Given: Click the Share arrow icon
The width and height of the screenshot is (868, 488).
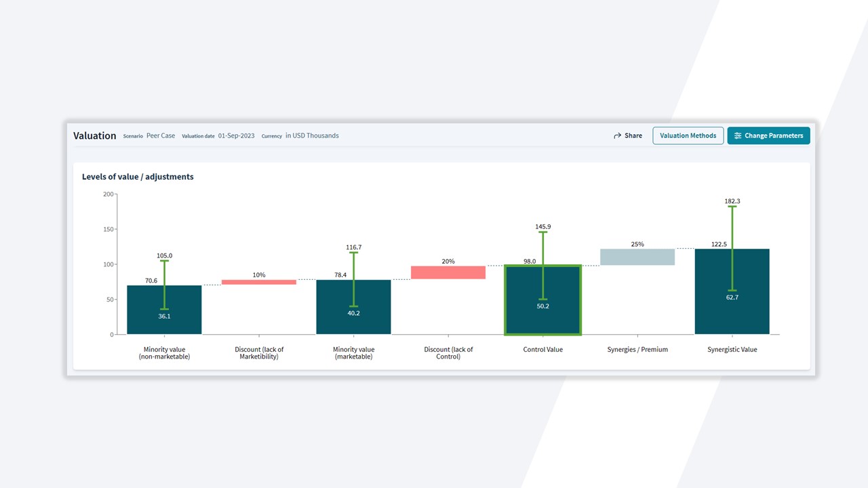Looking at the screenshot, I should coord(617,136).
